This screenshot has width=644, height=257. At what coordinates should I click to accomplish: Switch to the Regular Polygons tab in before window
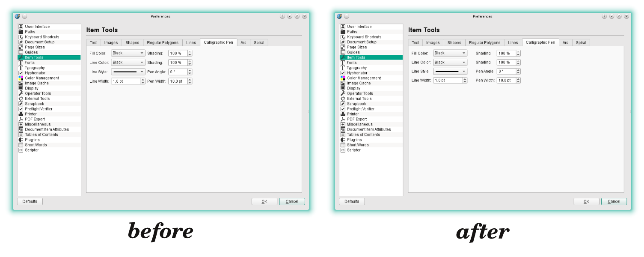click(163, 43)
